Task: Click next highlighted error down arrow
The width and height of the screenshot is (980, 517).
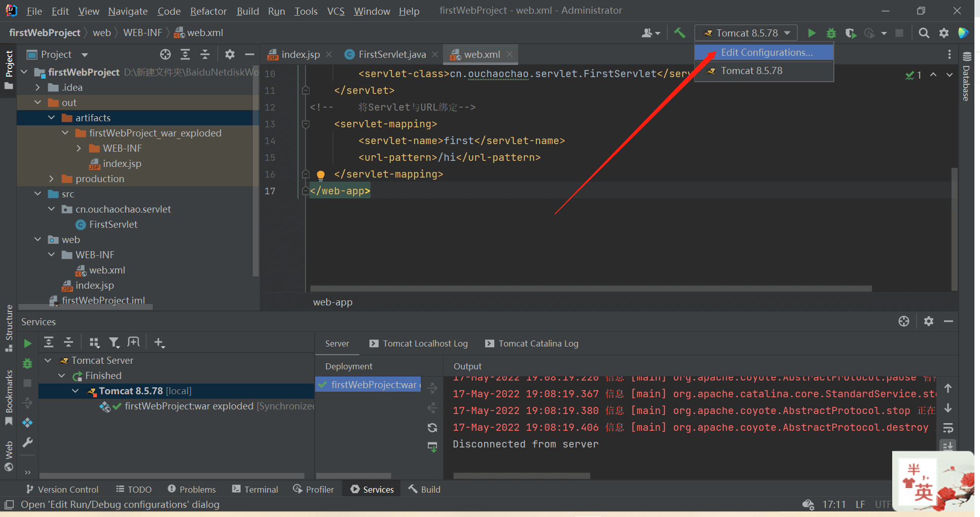Action: coord(949,75)
